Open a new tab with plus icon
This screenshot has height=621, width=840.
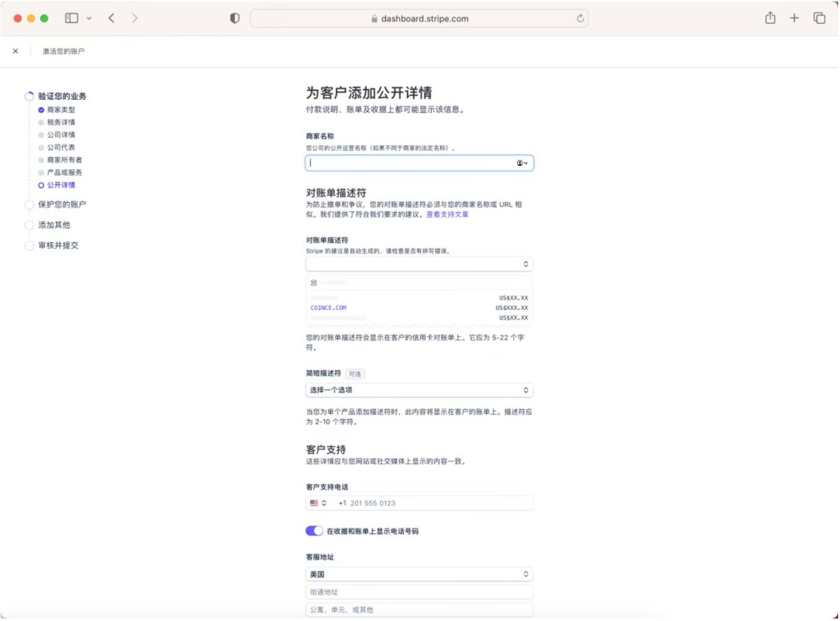click(x=794, y=18)
